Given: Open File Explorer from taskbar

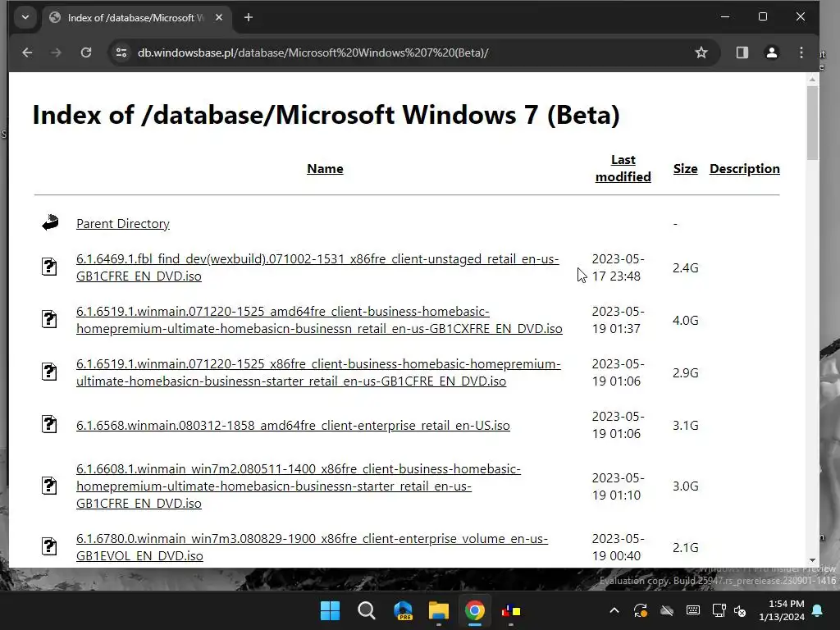Looking at the screenshot, I should point(439,610).
